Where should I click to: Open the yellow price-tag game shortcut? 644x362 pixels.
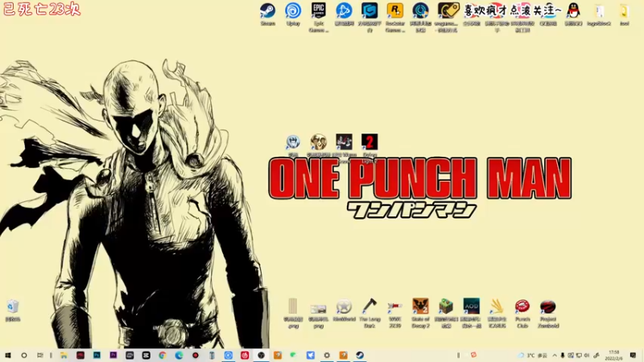(447, 17)
